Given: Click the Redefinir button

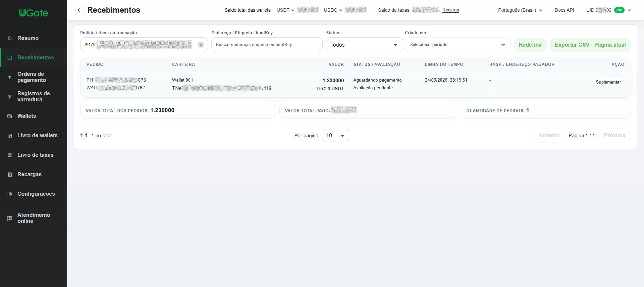Looking at the screenshot, I should click(x=530, y=45).
